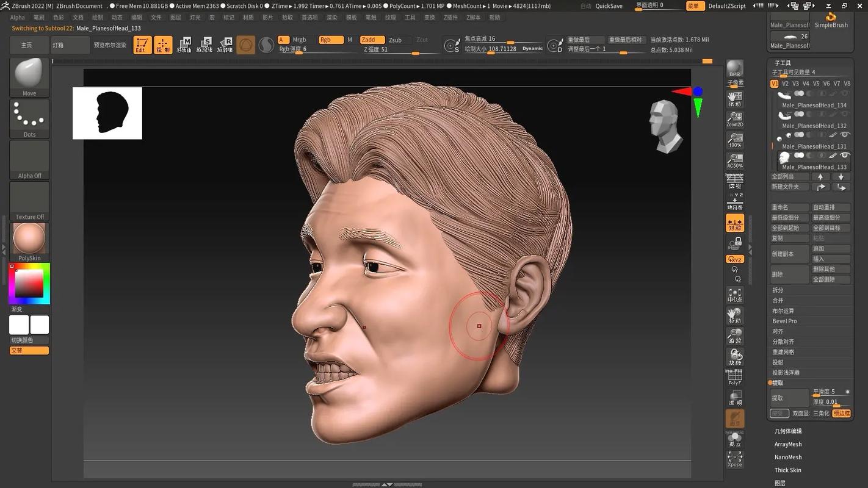Select the PolySkin material sphere

[29, 242]
